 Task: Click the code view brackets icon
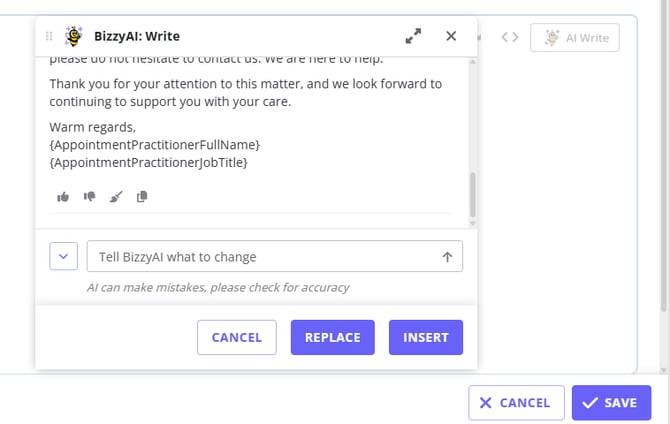pyautogui.click(x=510, y=38)
